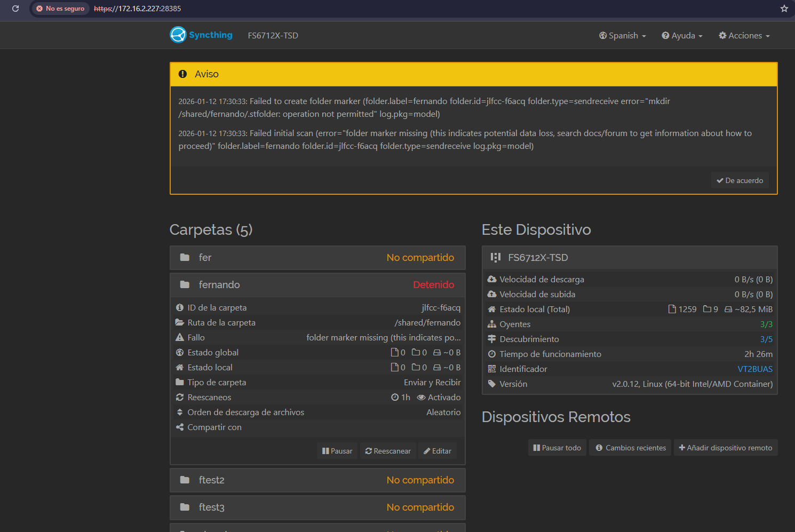795x532 pixels.
Task: Click Pausar todo for remote devices
Action: point(557,448)
